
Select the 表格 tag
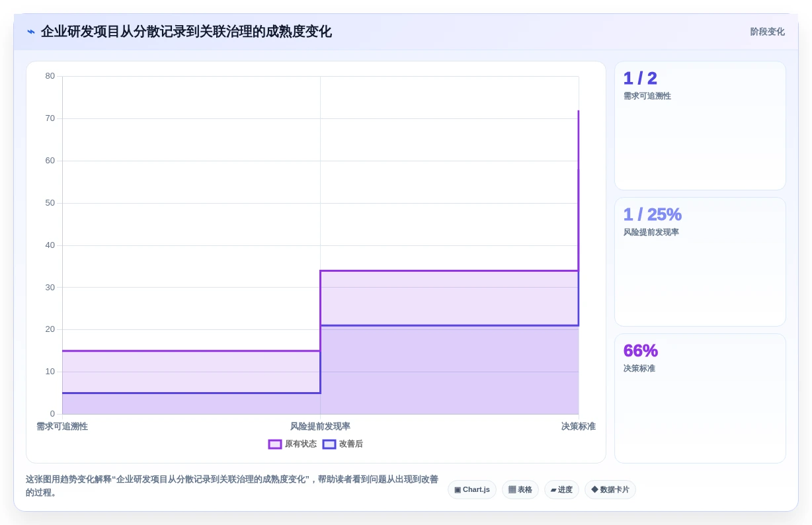tap(520, 490)
